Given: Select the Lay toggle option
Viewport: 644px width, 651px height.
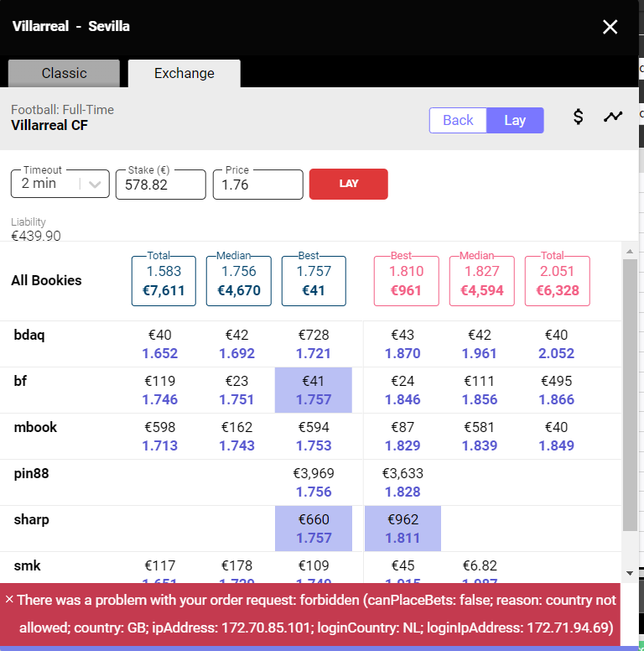Looking at the screenshot, I should (515, 120).
